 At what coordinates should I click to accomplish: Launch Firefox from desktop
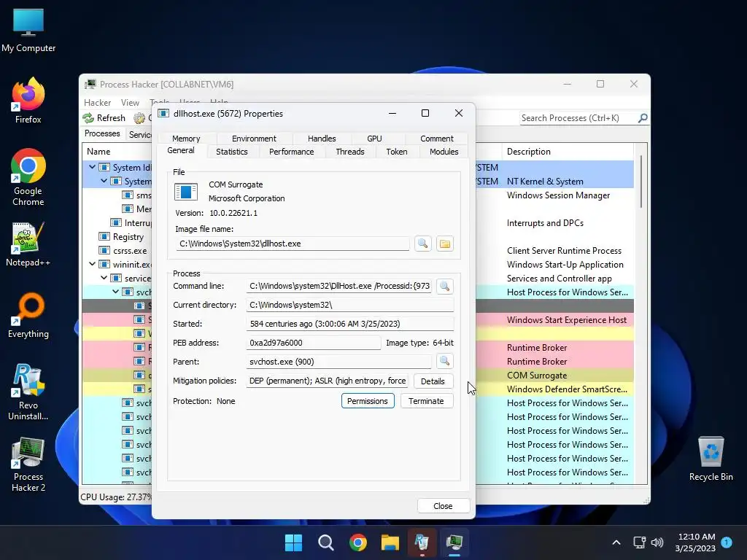[x=28, y=101]
